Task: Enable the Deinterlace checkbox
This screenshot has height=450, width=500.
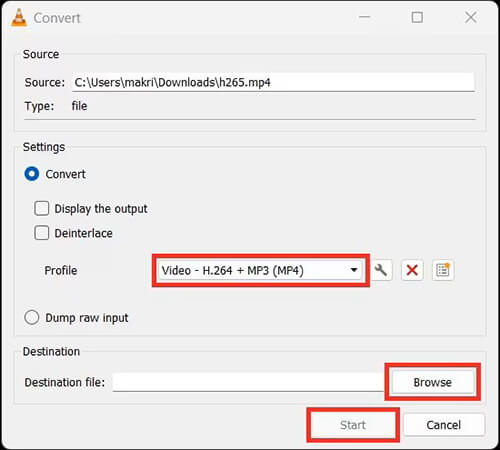Action: [x=42, y=233]
